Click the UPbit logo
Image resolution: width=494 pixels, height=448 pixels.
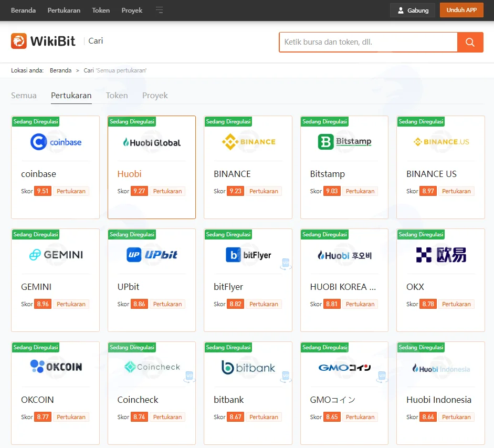[152, 255]
